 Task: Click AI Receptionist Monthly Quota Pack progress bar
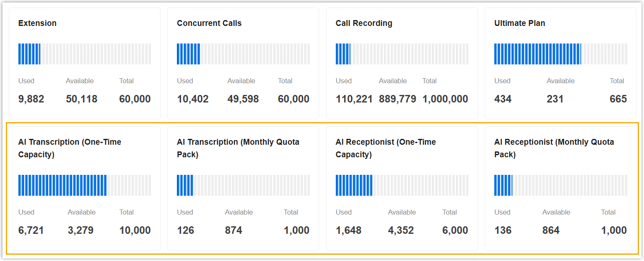coord(560,185)
